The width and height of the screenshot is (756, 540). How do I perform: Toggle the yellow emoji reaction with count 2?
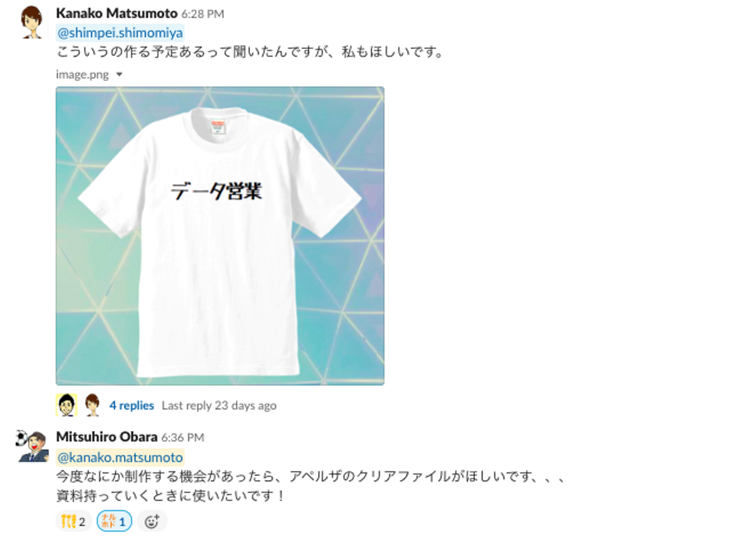(x=73, y=522)
